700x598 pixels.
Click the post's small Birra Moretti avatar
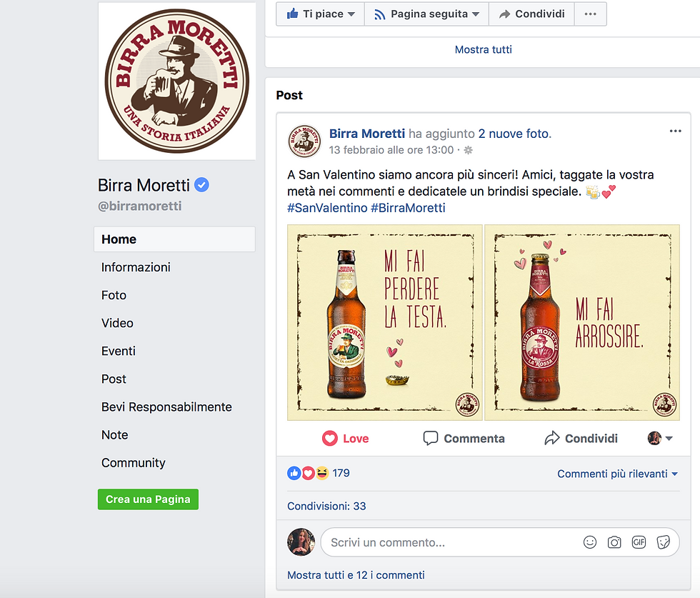pos(304,141)
